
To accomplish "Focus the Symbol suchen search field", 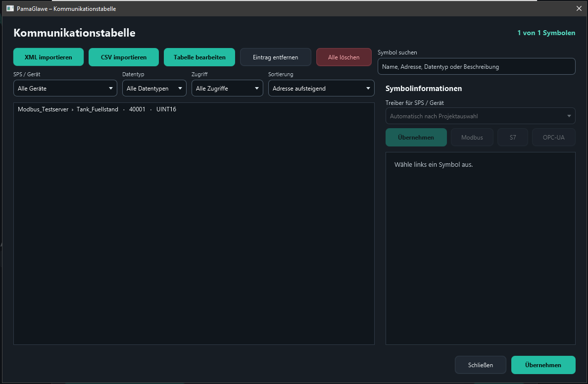I will tap(477, 66).
